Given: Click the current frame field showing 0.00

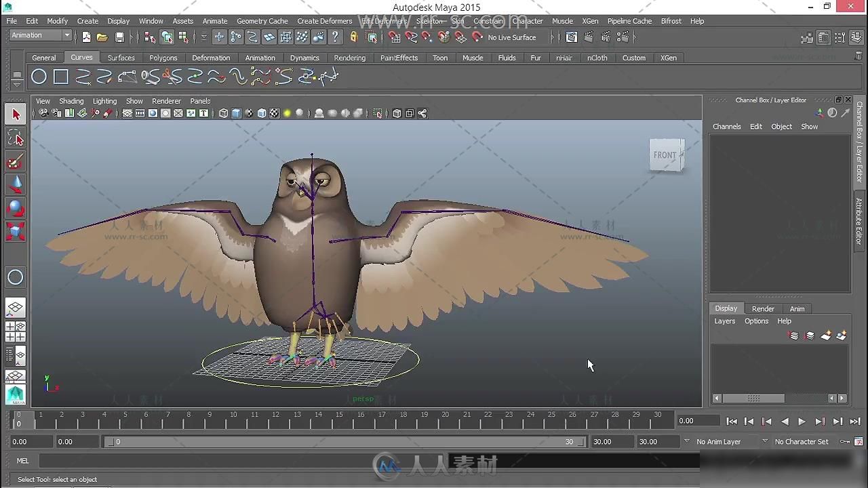Looking at the screenshot, I should 698,421.
